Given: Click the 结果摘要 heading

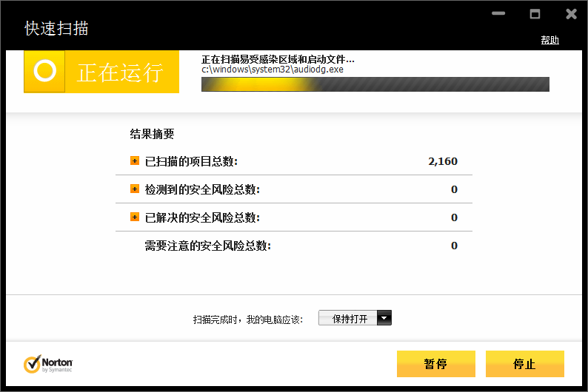Looking at the screenshot, I should point(152,134).
